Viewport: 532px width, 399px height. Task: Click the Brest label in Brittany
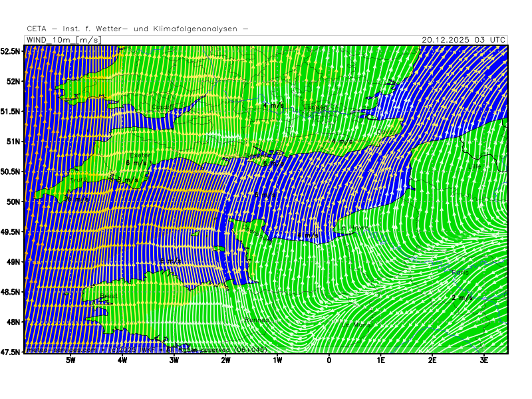point(108,296)
